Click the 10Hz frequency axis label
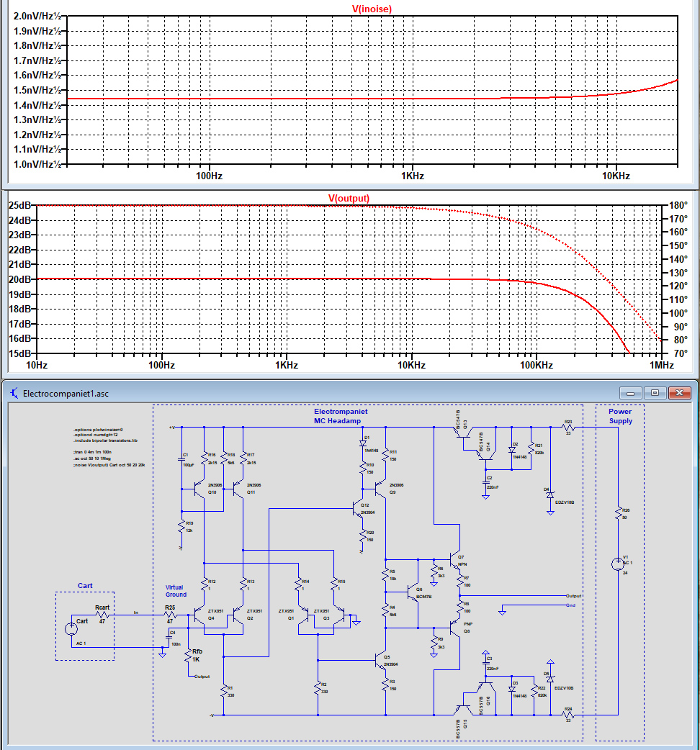The width and height of the screenshot is (700, 750). 36,366
